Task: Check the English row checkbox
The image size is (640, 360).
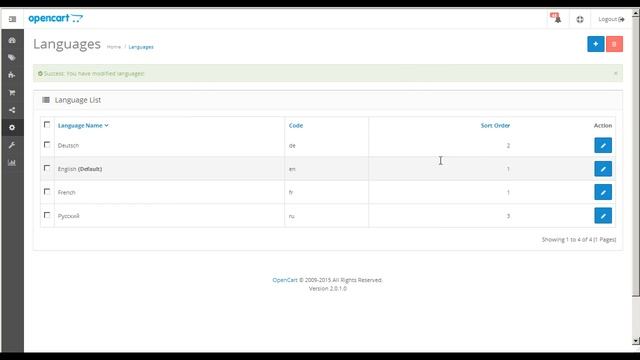Action: coord(47,168)
